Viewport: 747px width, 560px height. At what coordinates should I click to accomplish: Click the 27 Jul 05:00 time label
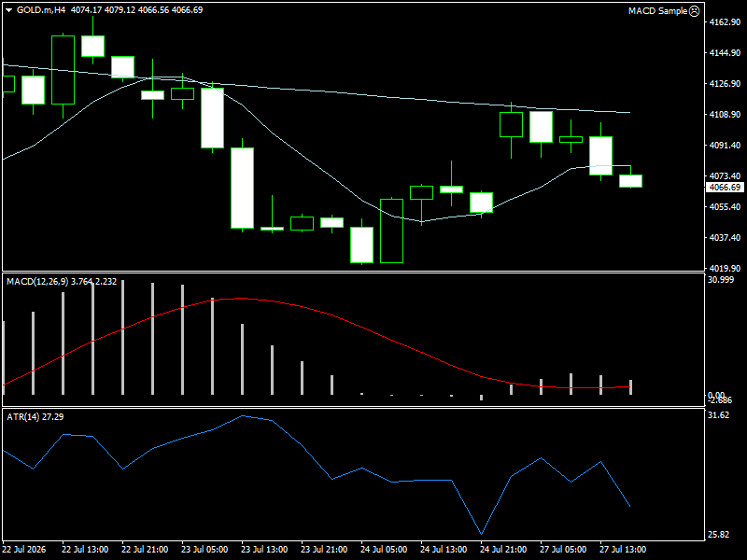point(563,550)
